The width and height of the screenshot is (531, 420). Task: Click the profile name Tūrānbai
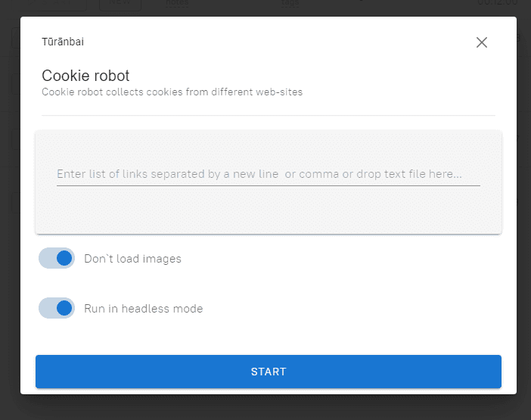pos(63,42)
